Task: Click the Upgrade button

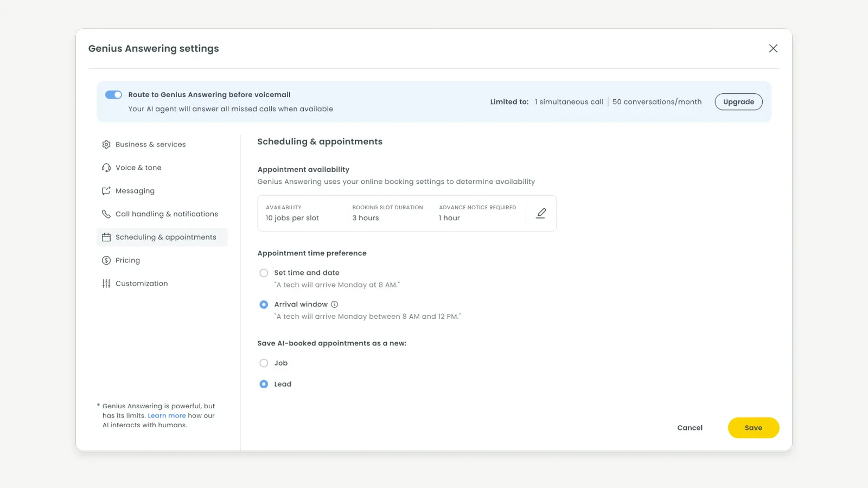Action: point(738,102)
